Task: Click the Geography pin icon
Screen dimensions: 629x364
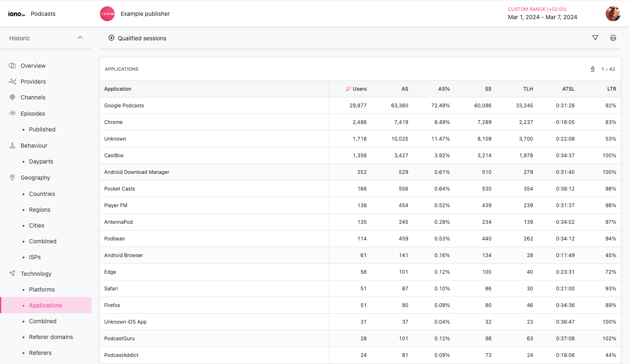Action: click(x=12, y=178)
